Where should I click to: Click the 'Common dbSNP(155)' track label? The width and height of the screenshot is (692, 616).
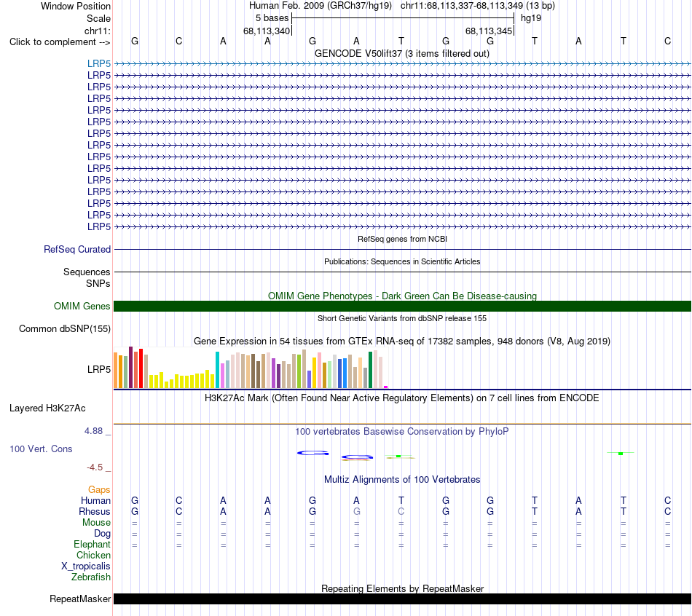click(x=65, y=328)
